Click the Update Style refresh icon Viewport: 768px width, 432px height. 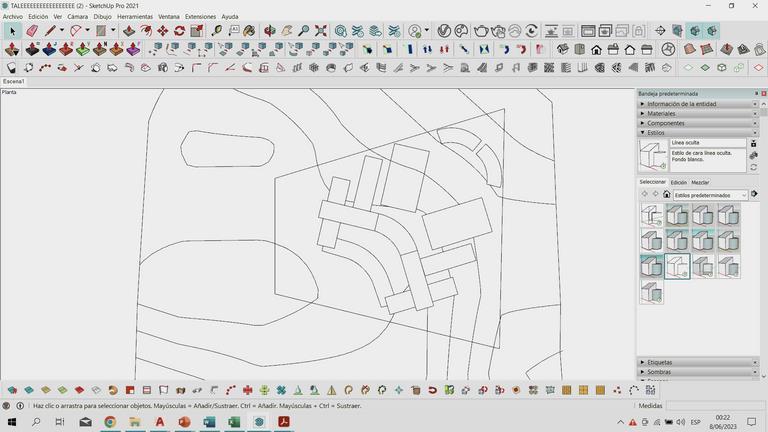(754, 168)
